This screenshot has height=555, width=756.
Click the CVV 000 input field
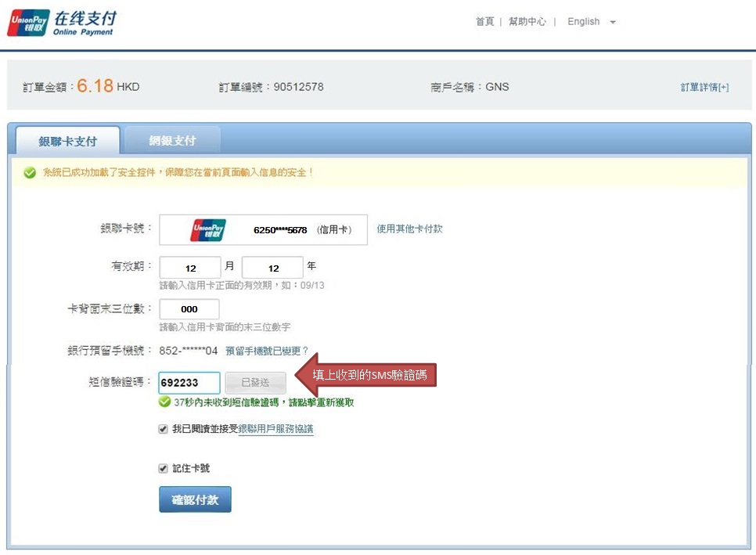tap(189, 309)
